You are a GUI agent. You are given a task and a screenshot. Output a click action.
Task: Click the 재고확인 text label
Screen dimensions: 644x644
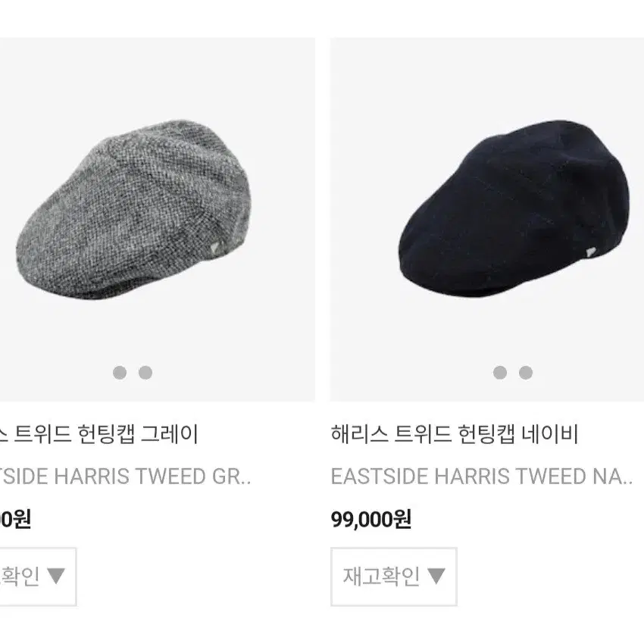(382, 577)
